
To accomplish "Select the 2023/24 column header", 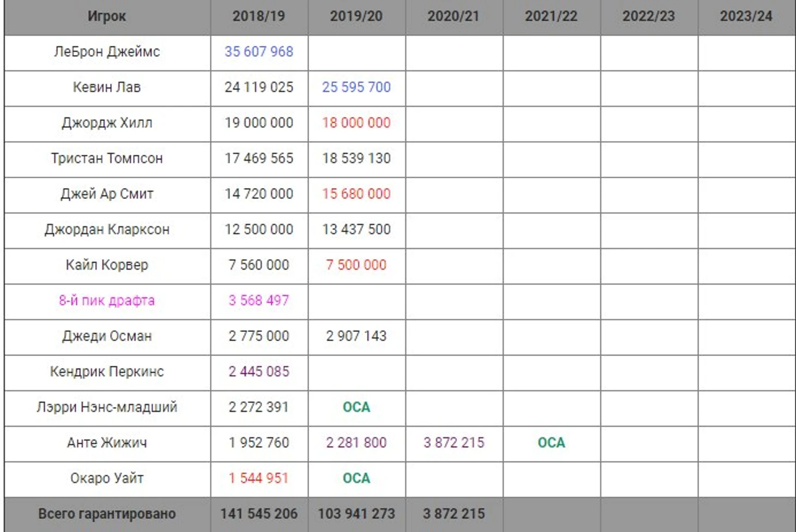I will [x=746, y=16].
